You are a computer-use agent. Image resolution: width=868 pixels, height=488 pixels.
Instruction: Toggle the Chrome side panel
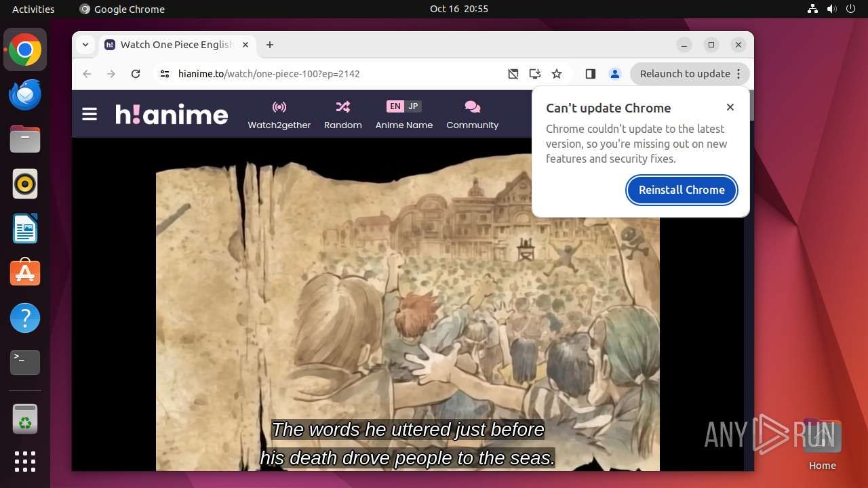591,74
